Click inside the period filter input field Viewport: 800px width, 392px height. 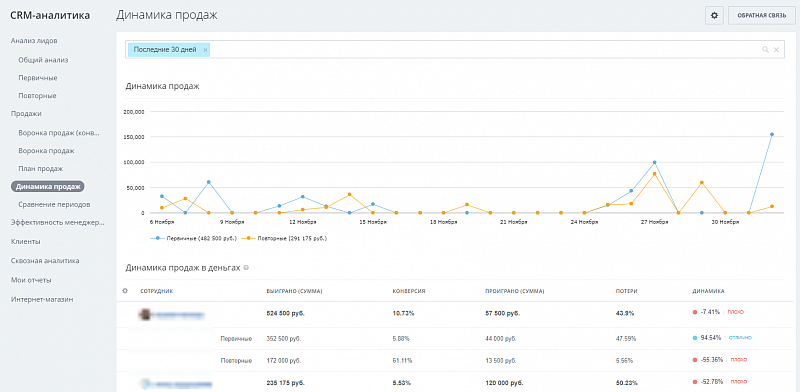(485, 50)
